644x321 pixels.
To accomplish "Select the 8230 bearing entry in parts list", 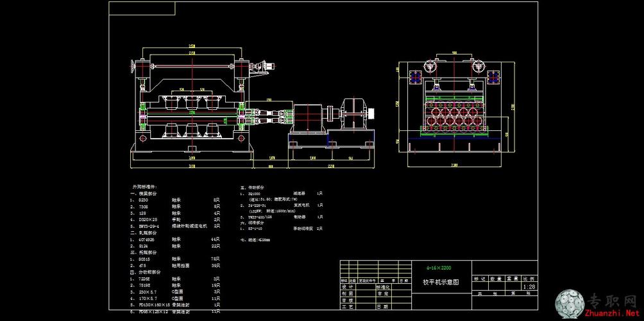I will 143,200.
